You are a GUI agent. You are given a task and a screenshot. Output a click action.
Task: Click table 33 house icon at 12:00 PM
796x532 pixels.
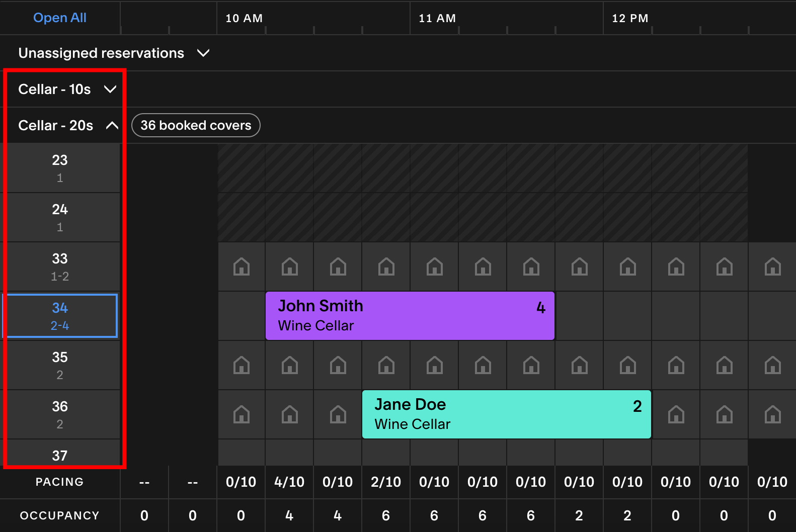pos(628,267)
